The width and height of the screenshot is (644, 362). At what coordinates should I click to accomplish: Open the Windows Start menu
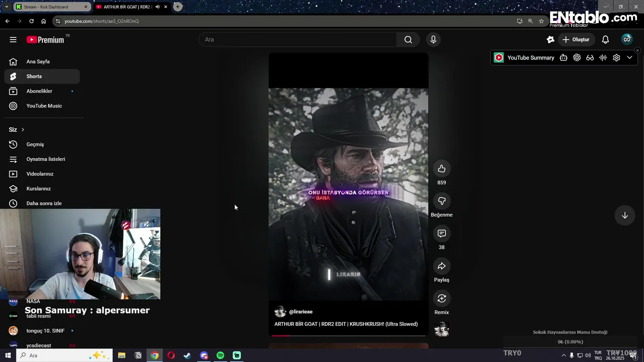8,355
